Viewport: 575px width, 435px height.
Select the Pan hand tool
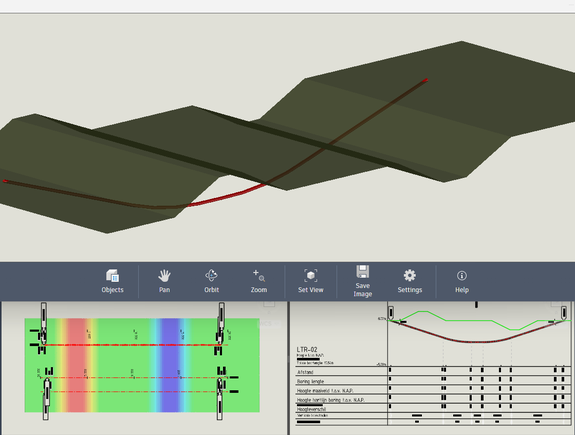pos(164,281)
